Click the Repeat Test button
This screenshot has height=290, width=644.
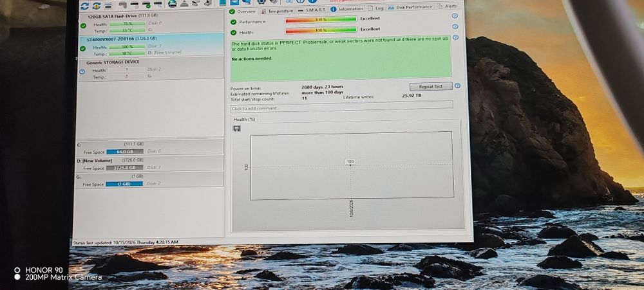[x=431, y=87]
